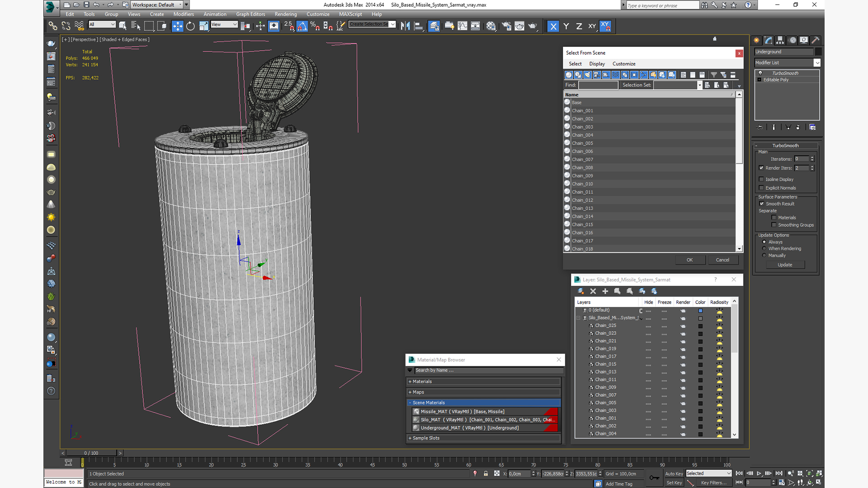Select the Select and Link tool
Screen dimensions: 868x488
[x=52, y=26]
